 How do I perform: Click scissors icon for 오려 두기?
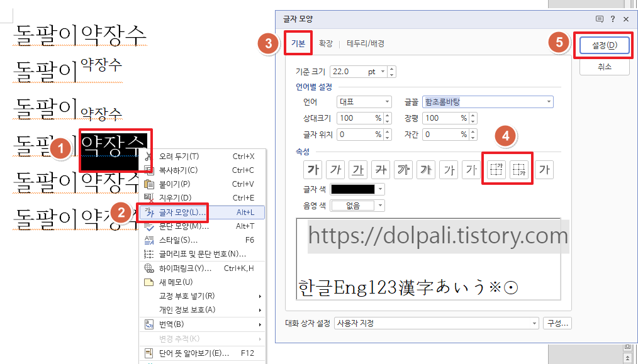click(149, 157)
